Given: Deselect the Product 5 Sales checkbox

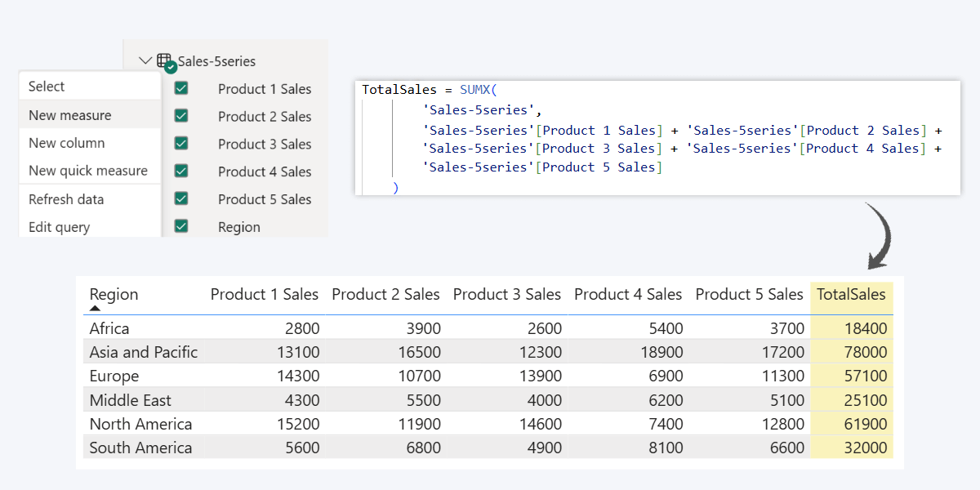Looking at the screenshot, I should [181, 198].
